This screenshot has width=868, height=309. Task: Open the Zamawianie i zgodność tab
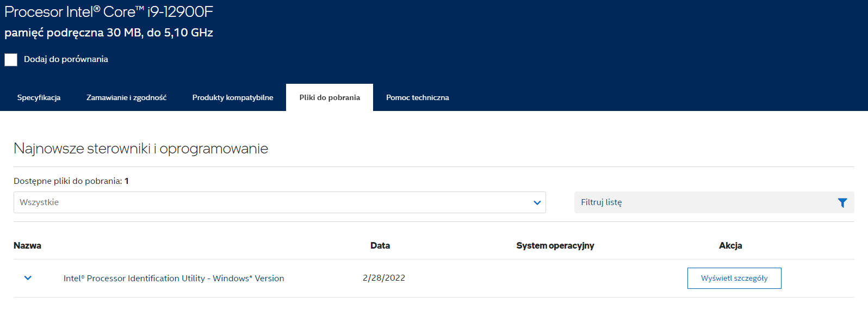point(126,97)
